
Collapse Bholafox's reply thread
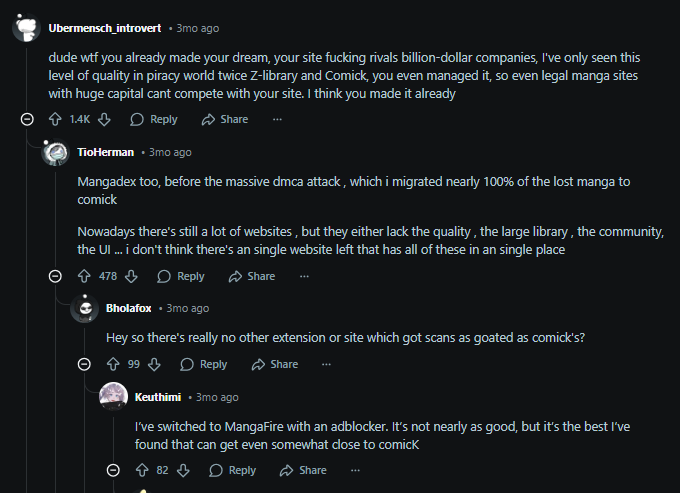click(x=85, y=364)
